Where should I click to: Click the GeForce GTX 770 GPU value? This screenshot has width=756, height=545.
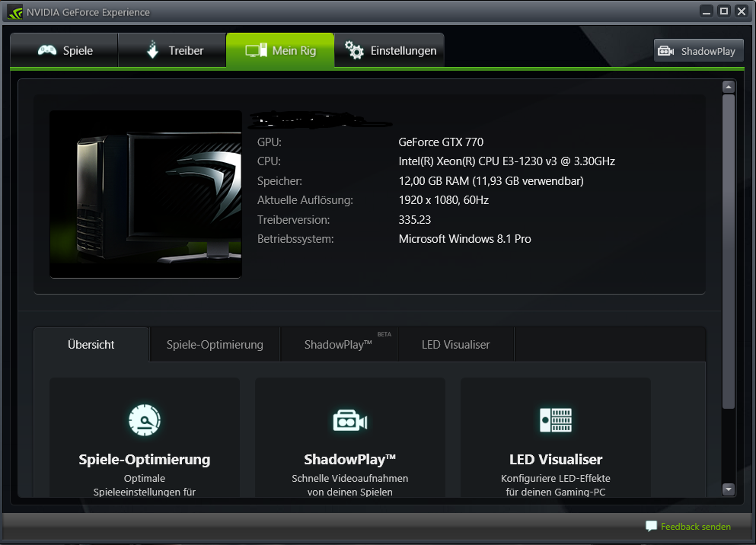[441, 142]
